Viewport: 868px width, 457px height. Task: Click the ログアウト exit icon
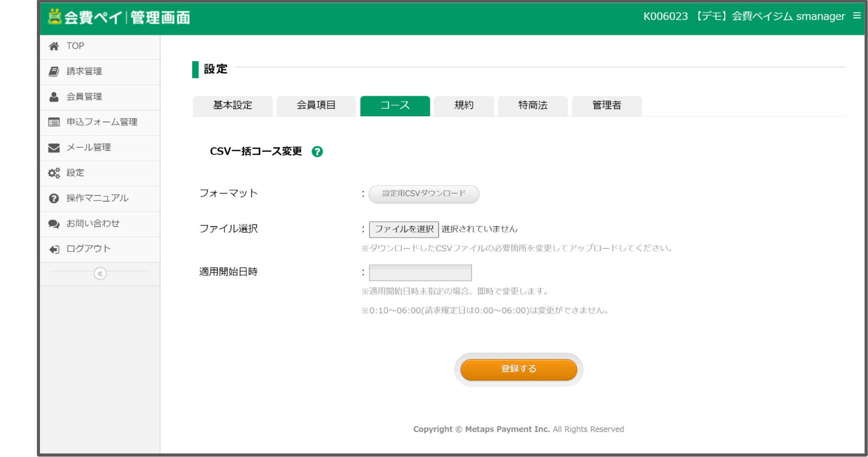pos(54,249)
